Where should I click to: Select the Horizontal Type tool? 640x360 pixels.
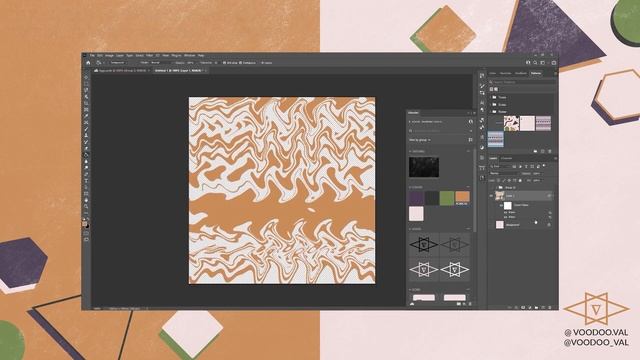(x=86, y=181)
